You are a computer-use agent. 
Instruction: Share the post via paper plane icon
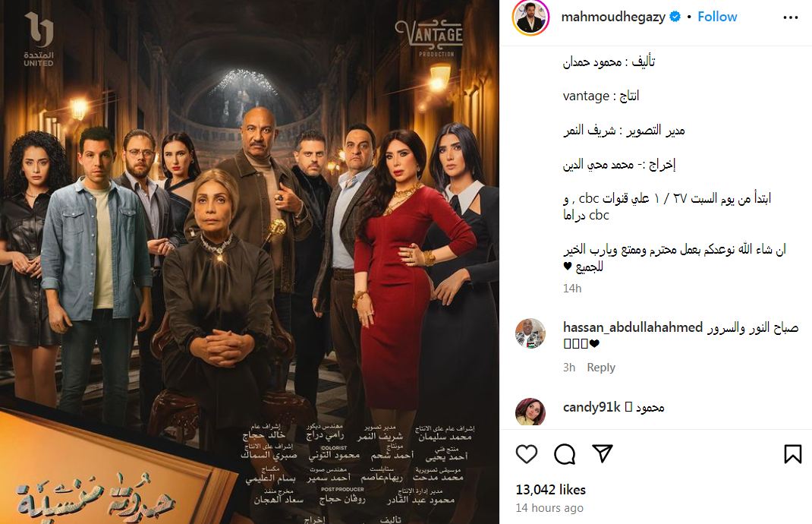click(603, 453)
